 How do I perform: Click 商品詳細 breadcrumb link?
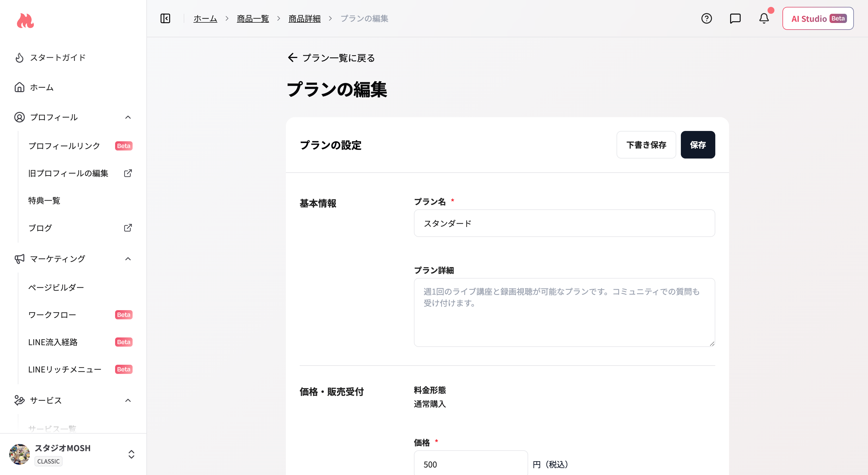(x=304, y=19)
